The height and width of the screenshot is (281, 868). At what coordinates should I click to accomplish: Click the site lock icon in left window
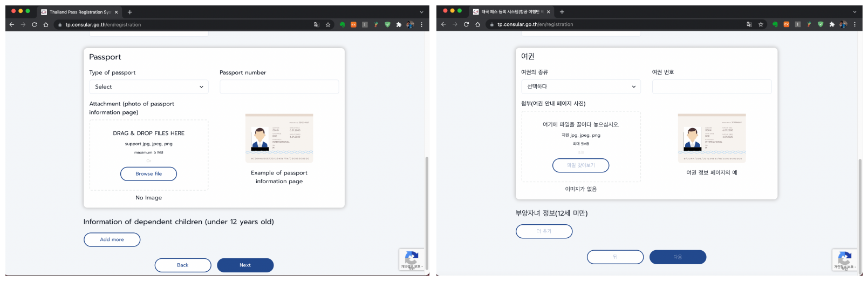click(x=60, y=25)
